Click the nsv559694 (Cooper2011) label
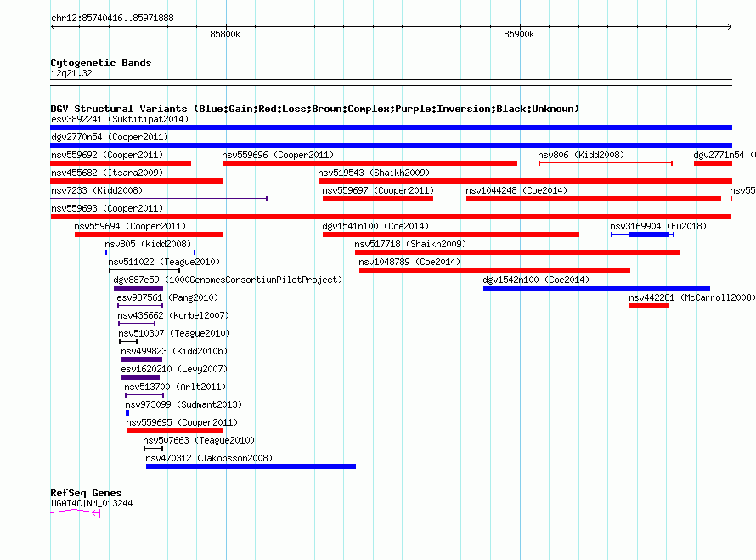756x560 pixels. (x=130, y=226)
